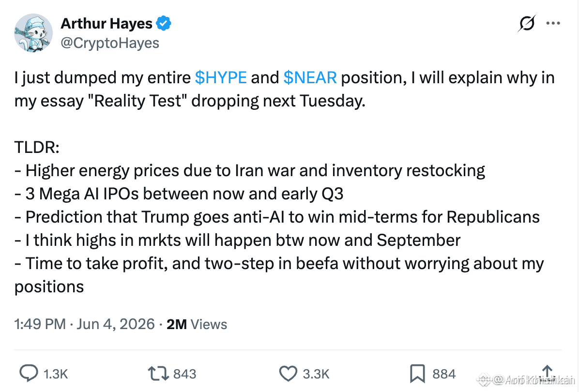Open the $NEAR cashtag link
The image size is (579, 392).
(310, 77)
